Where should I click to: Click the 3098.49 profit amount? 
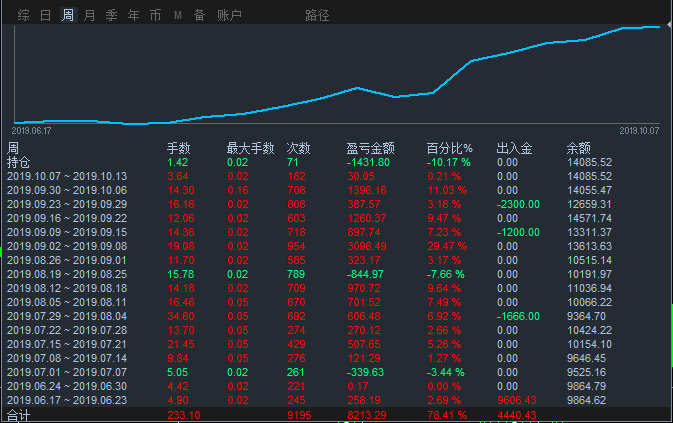click(367, 246)
